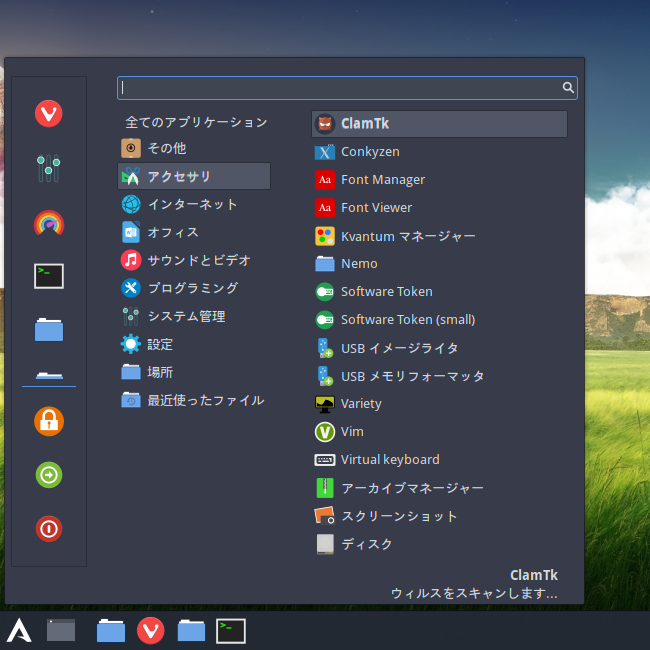
Task: Open Vim editor
Action: 439,432
